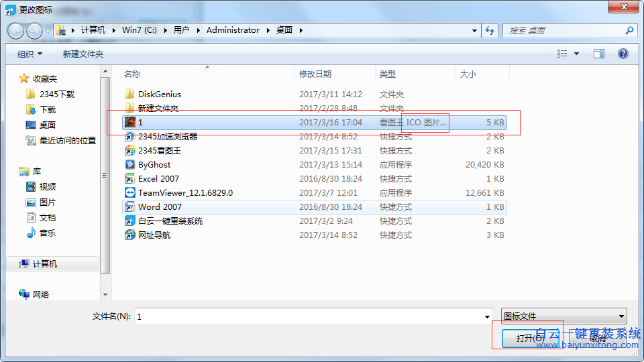Viewport: 644px width, 362px height.
Task: Click the navigation pane scroll down arrow
Action: click(x=105, y=294)
